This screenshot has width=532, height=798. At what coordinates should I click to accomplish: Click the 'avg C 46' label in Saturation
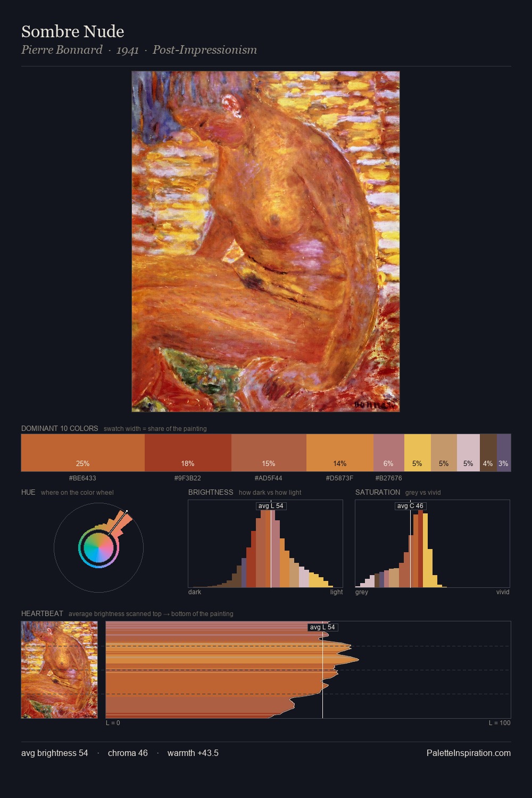click(410, 506)
